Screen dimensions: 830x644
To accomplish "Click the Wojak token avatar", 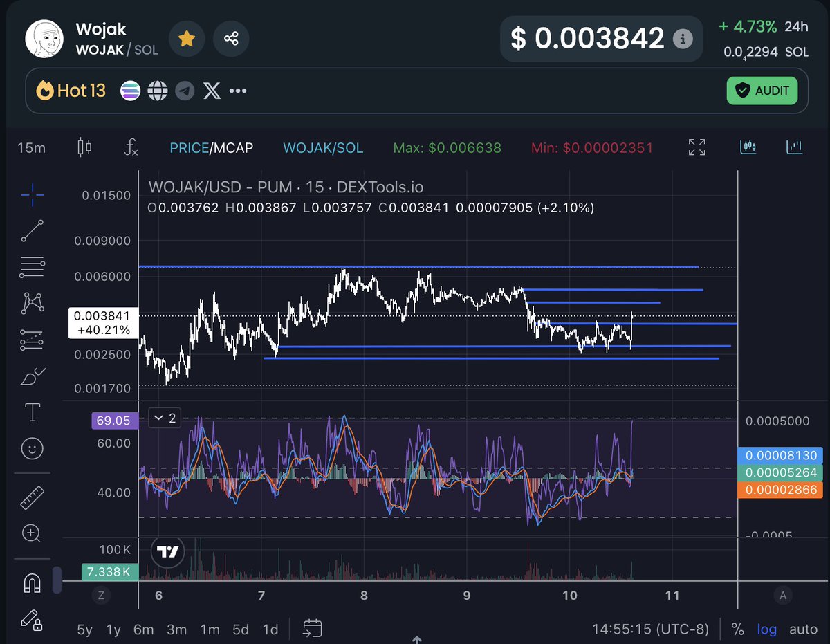I will pos(45,39).
